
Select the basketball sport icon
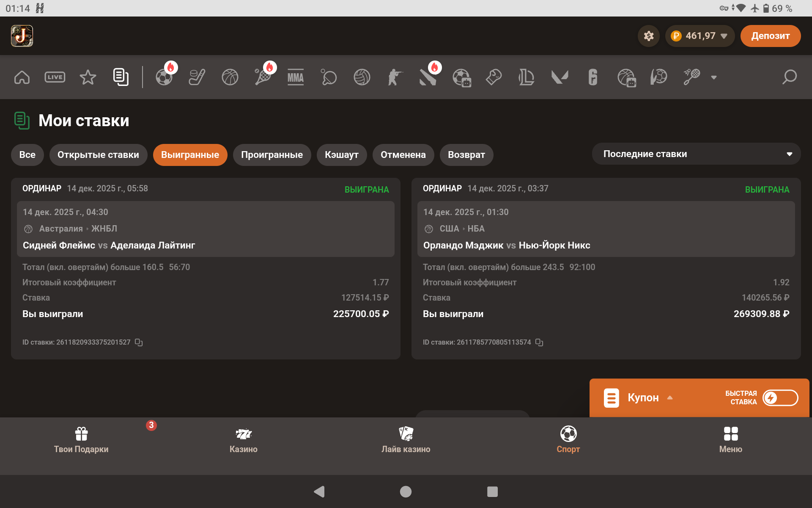coord(230,77)
